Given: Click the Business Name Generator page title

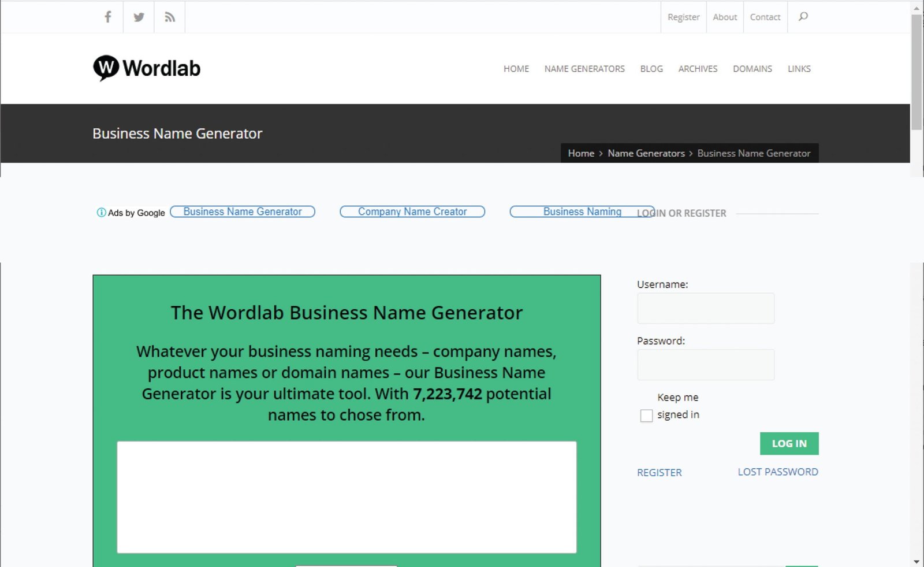Looking at the screenshot, I should (x=177, y=134).
